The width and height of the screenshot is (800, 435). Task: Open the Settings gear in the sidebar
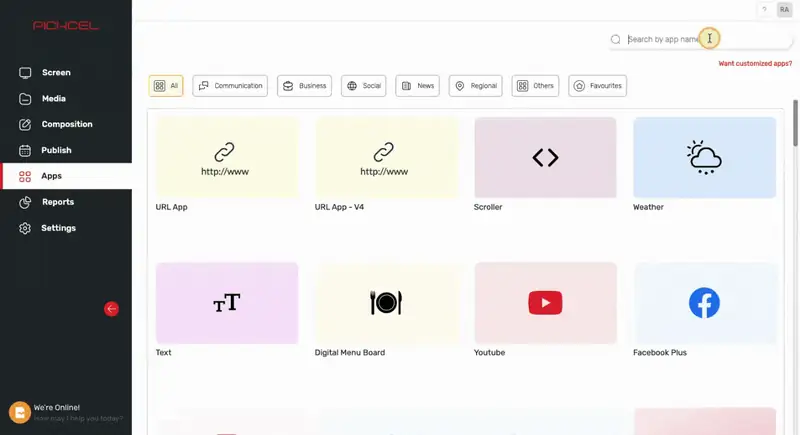25,228
